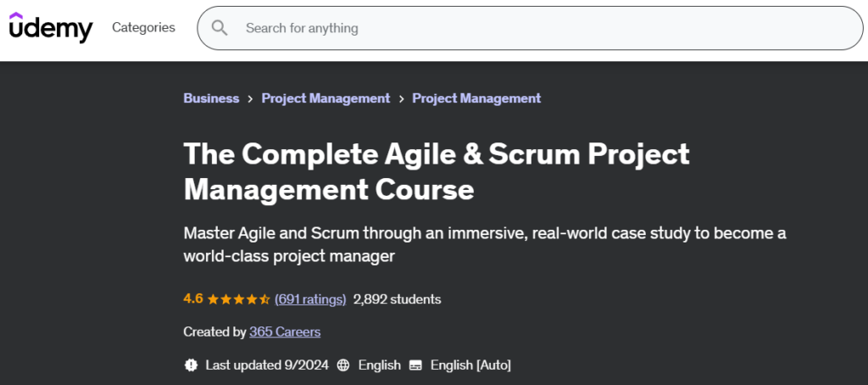Open the (691 ratings) link
868x385 pixels.
click(x=310, y=299)
